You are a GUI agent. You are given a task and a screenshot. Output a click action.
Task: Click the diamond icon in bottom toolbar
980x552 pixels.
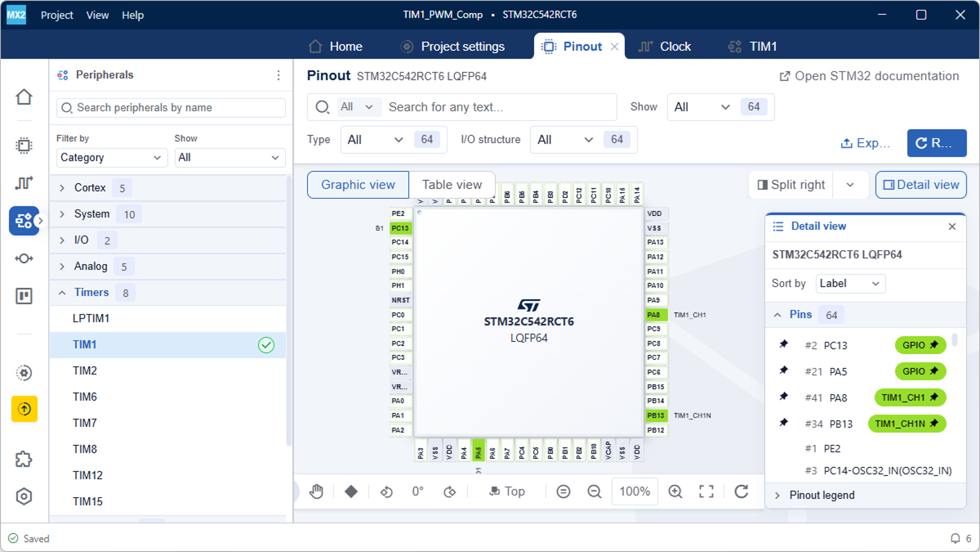click(351, 491)
